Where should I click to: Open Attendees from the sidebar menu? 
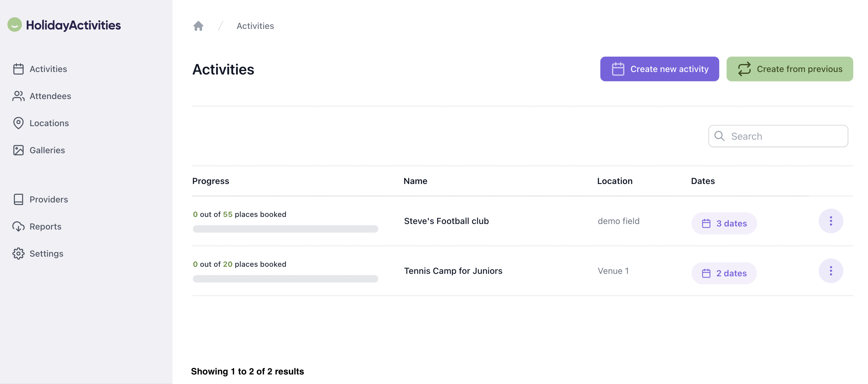point(50,96)
